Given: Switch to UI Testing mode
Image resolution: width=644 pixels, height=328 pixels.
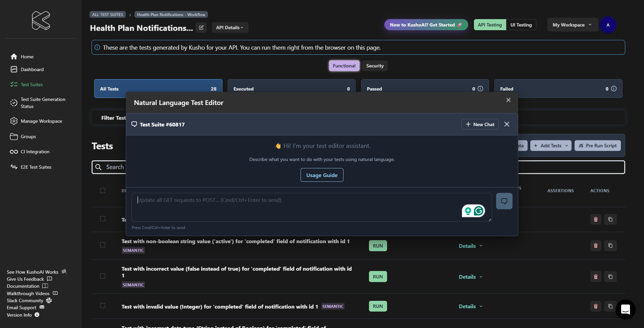Looking at the screenshot, I should [521, 24].
